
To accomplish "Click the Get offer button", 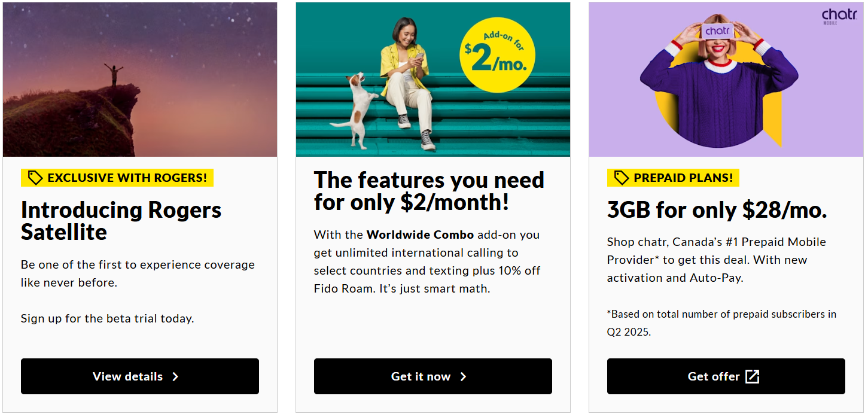I will (x=725, y=376).
